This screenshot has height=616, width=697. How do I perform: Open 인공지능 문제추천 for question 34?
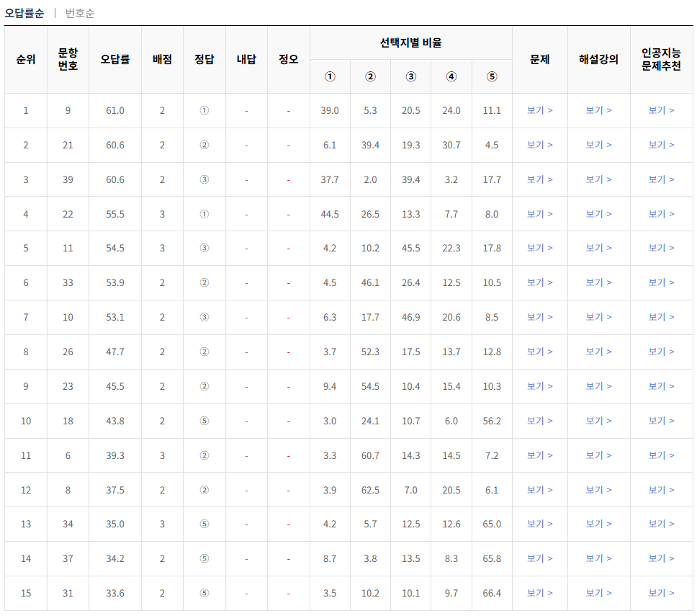pos(661,524)
